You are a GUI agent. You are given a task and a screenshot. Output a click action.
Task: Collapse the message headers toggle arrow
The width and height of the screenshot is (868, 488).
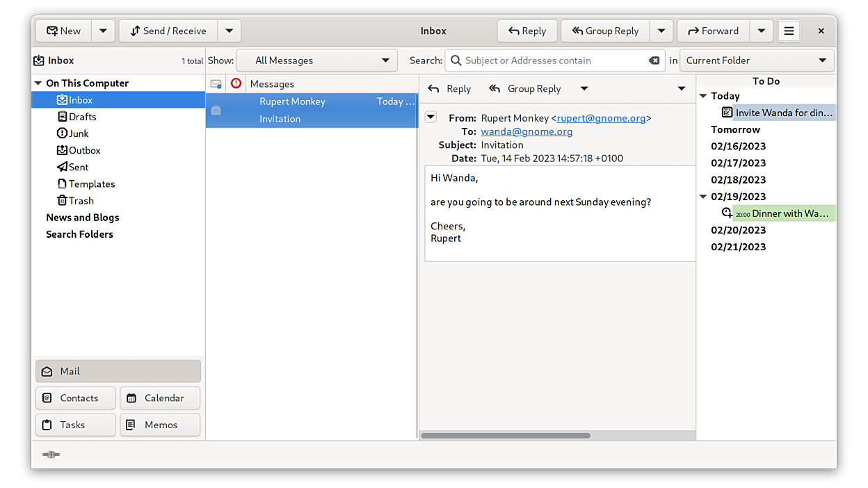tap(431, 117)
